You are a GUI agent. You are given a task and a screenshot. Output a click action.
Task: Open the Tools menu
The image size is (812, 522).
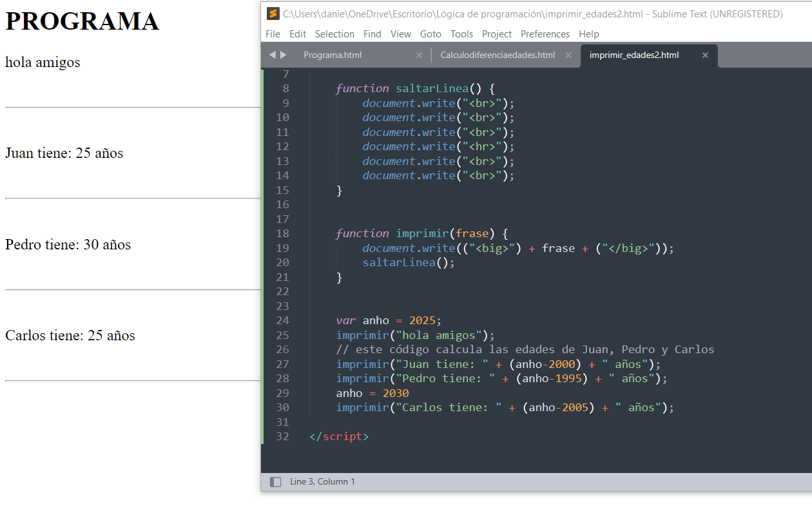point(461,34)
